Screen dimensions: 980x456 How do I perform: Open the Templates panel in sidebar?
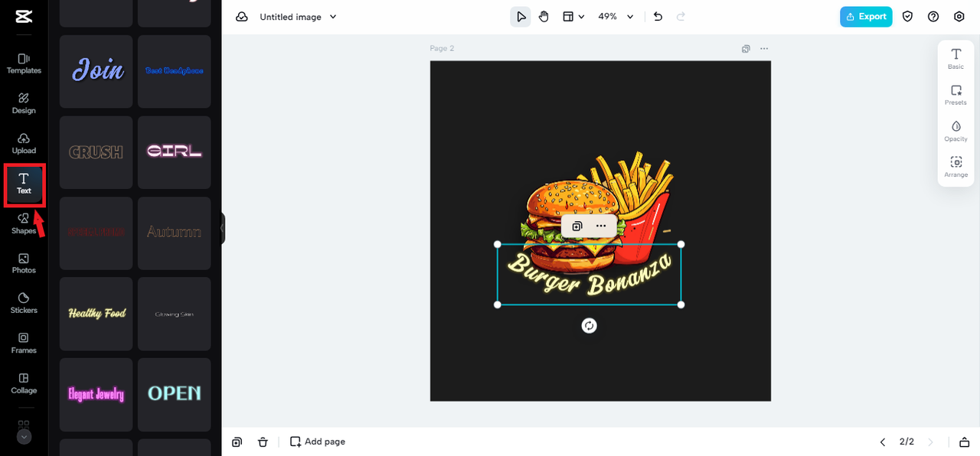24,64
